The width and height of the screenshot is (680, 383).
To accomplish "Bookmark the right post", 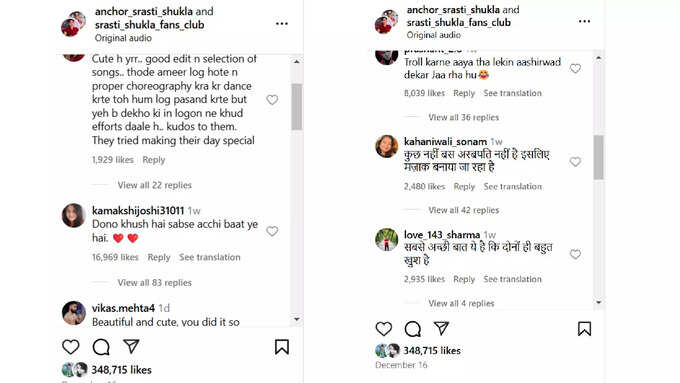I will click(584, 328).
